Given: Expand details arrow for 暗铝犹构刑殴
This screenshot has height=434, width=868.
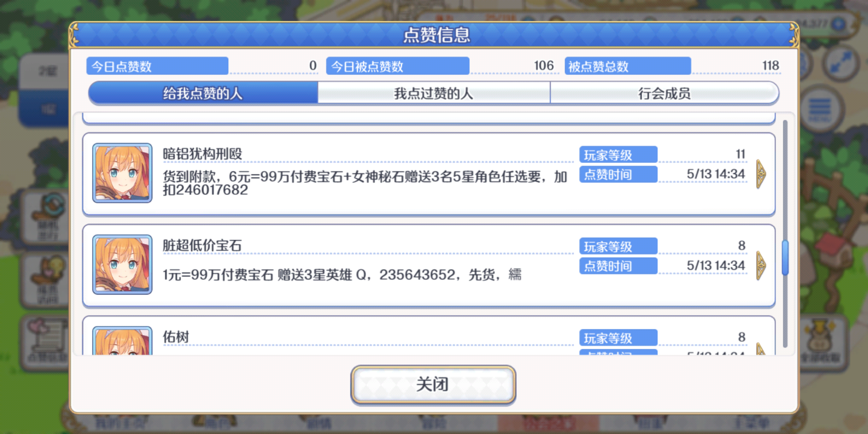Looking at the screenshot, I should (x=761, y=174).
